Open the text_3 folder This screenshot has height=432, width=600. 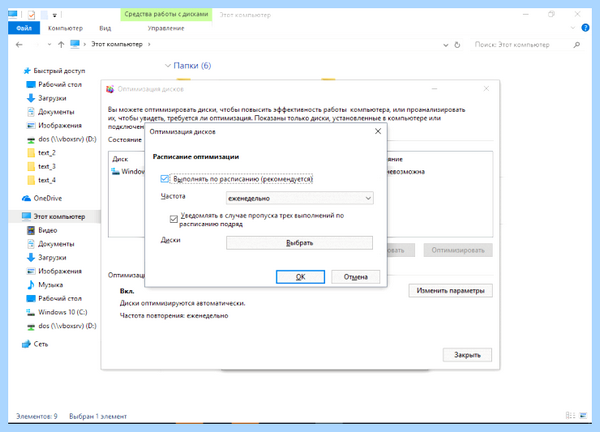47,166
